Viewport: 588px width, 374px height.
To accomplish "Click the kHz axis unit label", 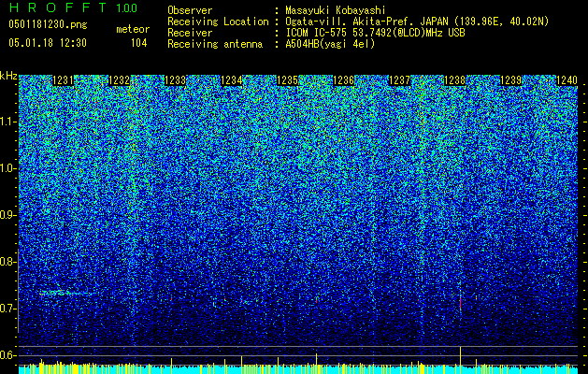I will coord(8,76).
